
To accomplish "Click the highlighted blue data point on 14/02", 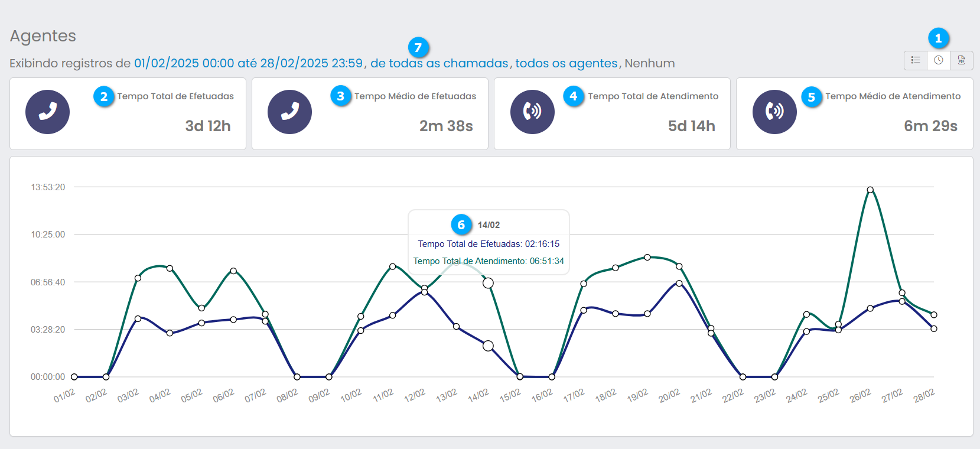I will [x=488, y=346].
